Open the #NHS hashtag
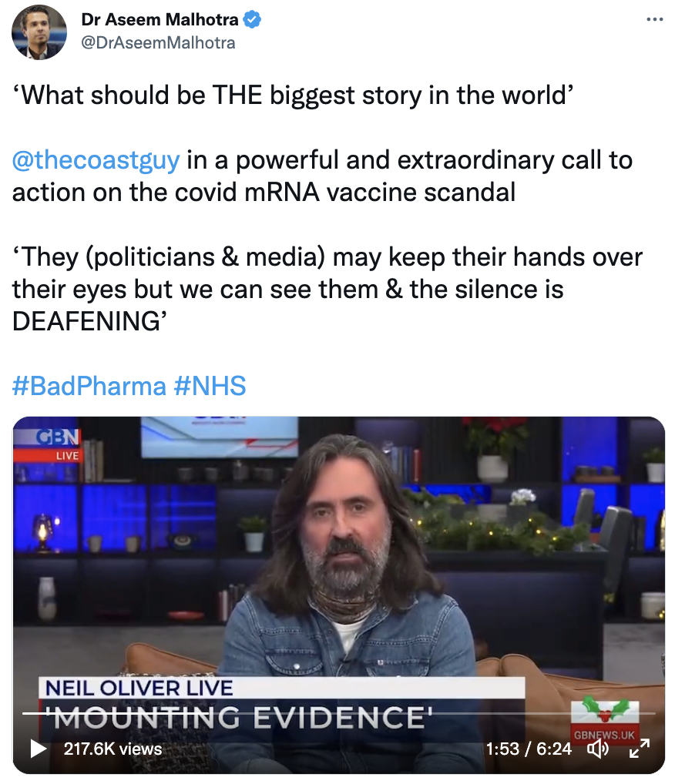The height and width of the screenshot is (784, 675). (210, 386)
